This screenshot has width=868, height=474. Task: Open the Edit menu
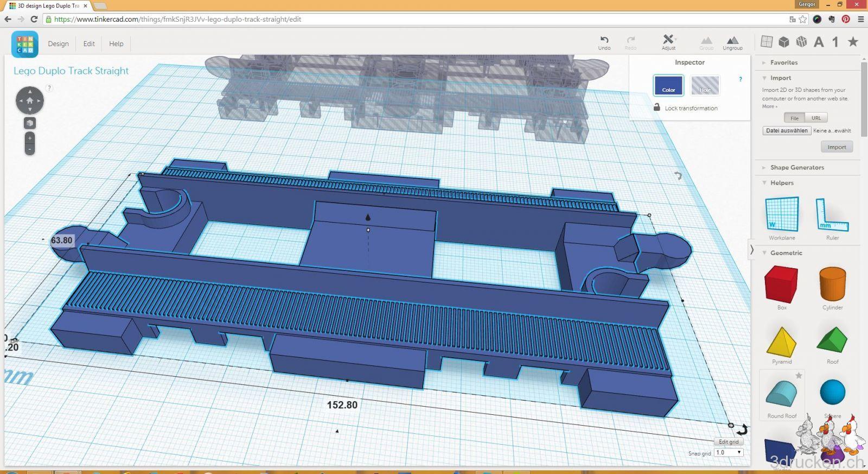[x=89, y=43]
